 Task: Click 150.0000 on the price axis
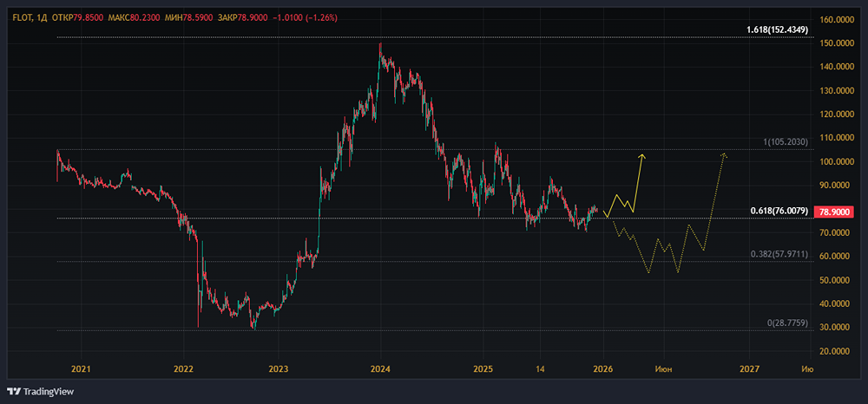click(837, 43)
